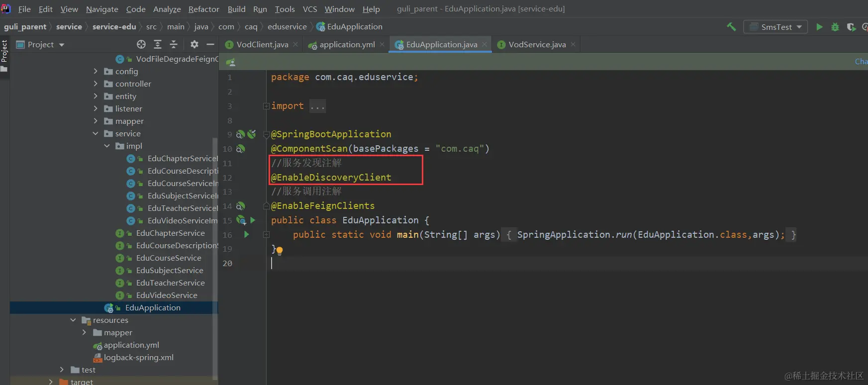
Task: Click the run gutter arrow on line 16
Action: (x=246, y=234)
